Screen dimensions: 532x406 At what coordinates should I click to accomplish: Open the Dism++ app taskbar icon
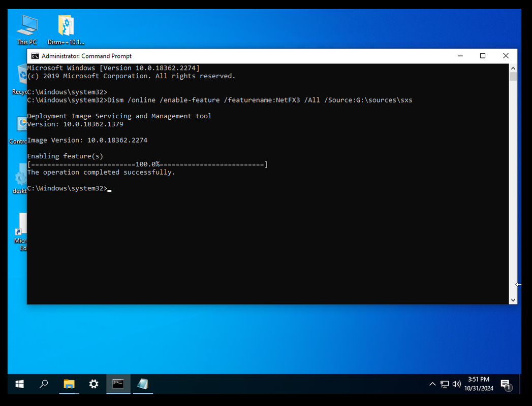tap(143, 384)
